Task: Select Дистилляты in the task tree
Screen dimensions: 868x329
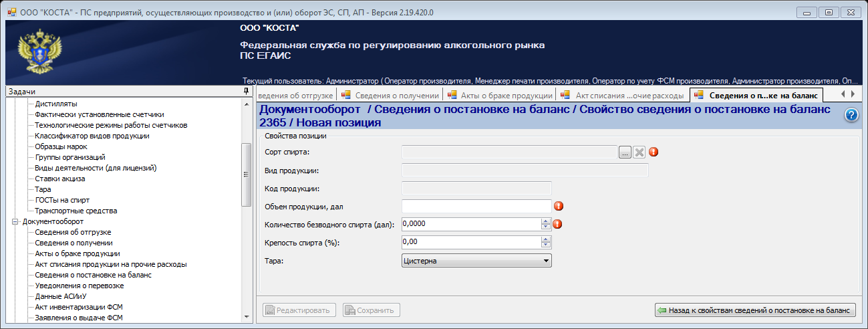Action: 55,104
